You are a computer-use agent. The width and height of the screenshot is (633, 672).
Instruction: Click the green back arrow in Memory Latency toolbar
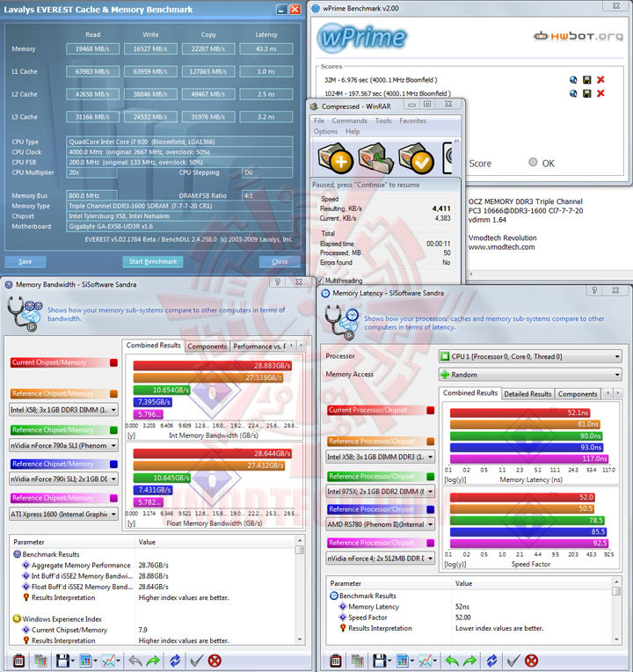[x=452, y=661]
